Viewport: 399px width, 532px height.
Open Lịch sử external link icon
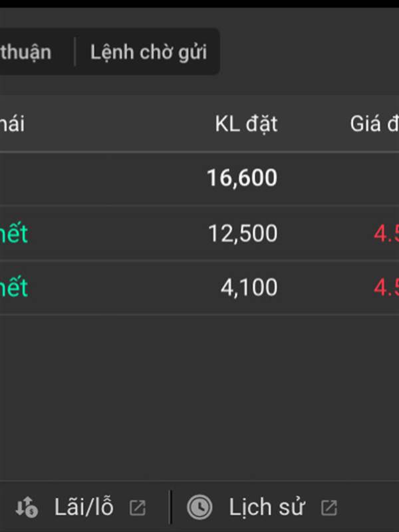tap(329, 508)
